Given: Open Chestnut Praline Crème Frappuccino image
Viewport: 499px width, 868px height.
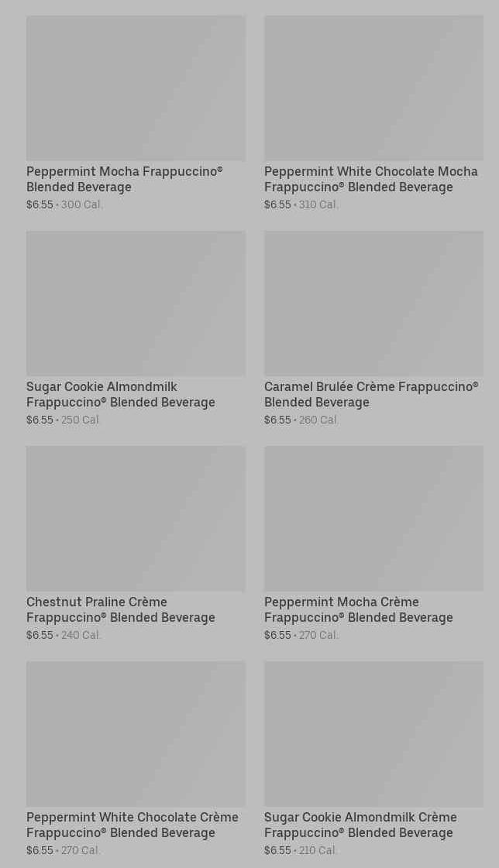Looking at the screenshot, I should click(136, 519).
